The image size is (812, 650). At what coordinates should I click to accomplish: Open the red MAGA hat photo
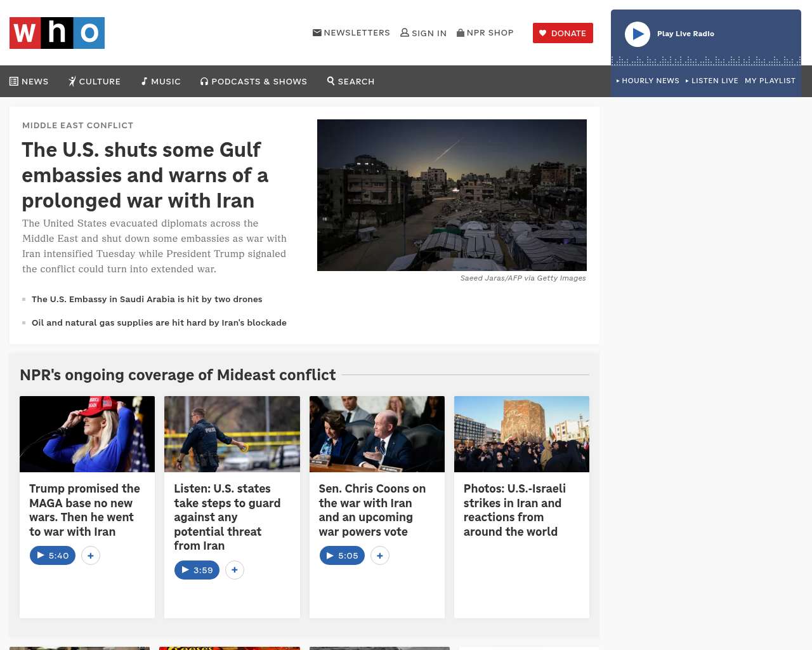pyautogui.click(x=87, y=434)
